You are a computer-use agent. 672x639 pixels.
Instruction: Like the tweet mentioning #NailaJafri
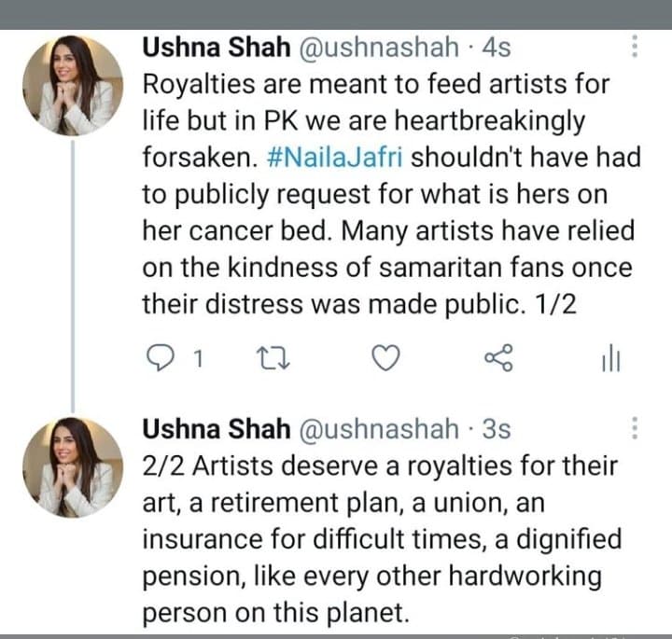(385, 357)
